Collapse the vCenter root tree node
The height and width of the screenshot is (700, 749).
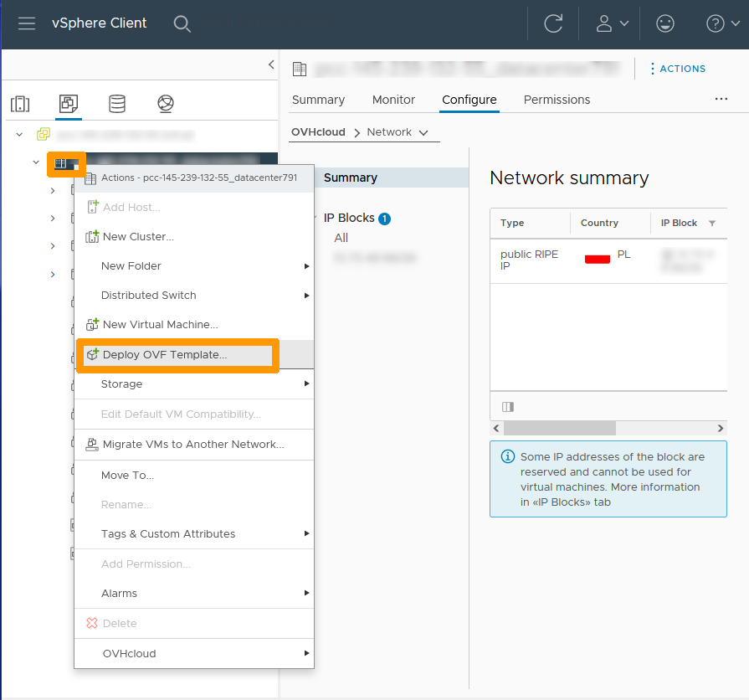coord(19,135)
